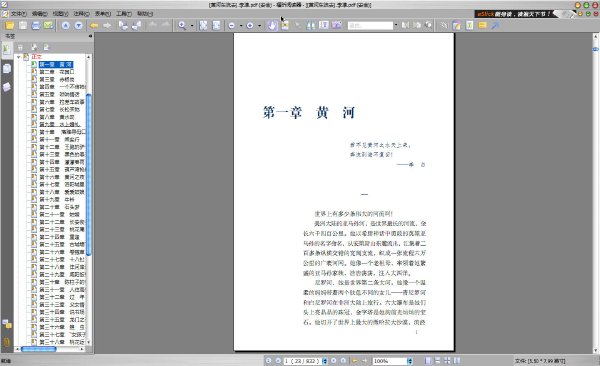
Task: Jump to the 第二十章 bookmark
Action: (x=59, y=207)
